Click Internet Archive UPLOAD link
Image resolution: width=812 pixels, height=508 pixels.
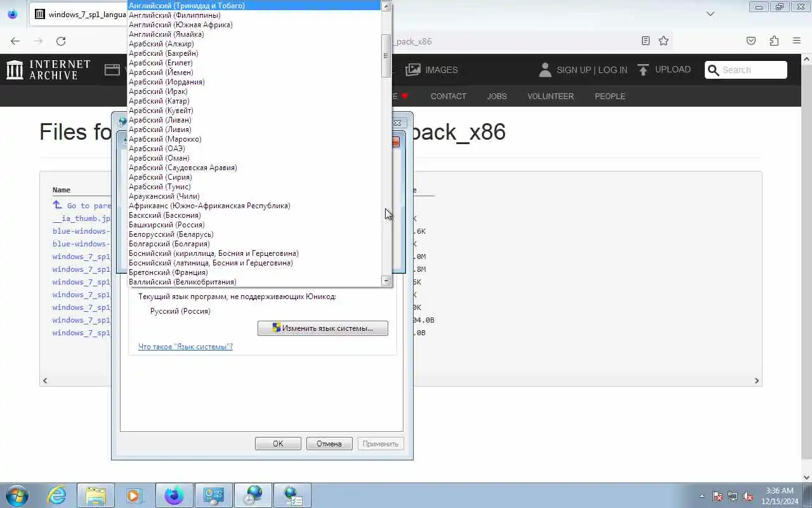click(664, 70)
